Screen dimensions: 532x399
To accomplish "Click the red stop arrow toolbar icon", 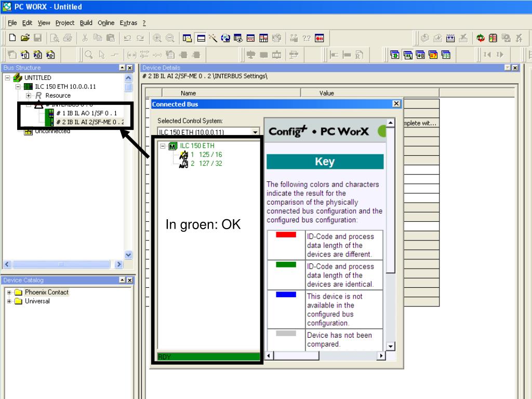I will coord(320,37).
